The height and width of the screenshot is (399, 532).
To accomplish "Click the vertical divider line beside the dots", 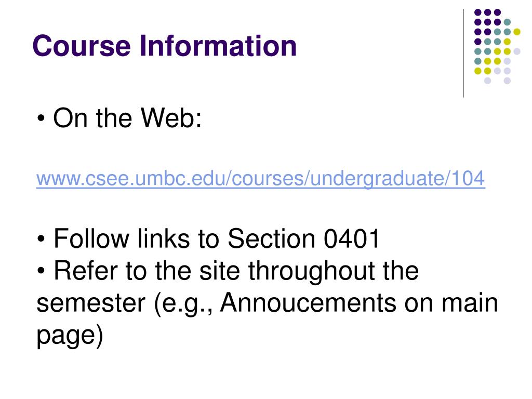I will tap(463, 54).
